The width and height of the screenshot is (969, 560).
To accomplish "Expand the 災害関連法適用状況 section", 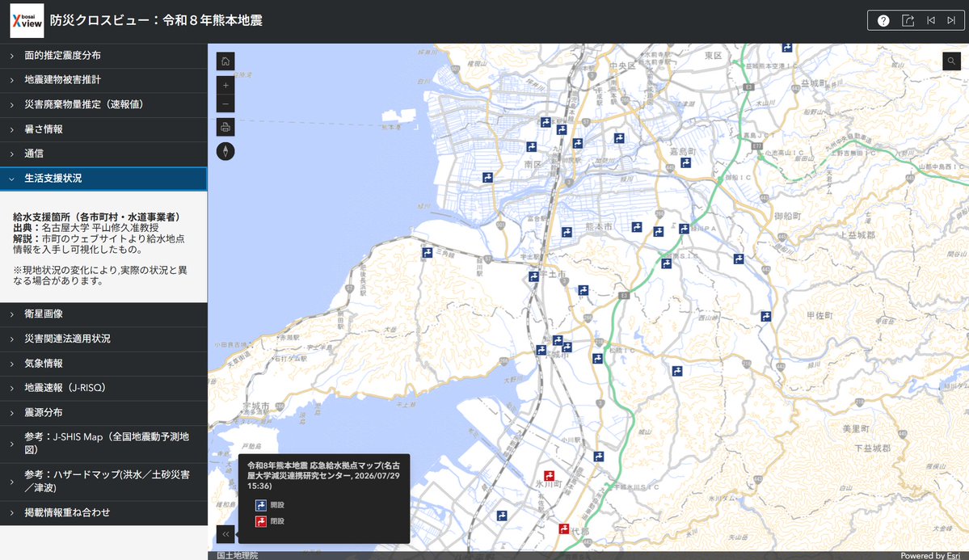I will [103, 339].
